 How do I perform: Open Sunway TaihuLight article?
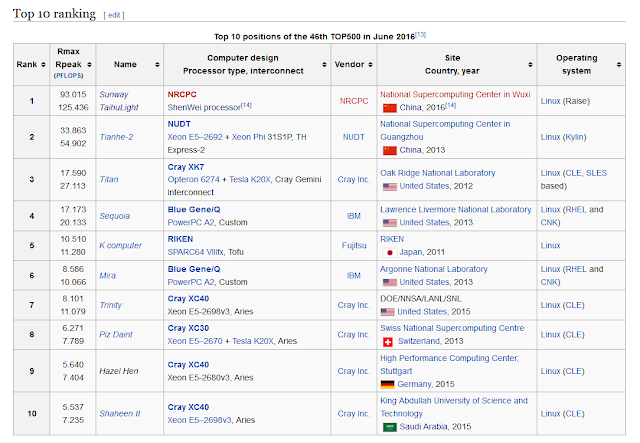pos(119,101)
